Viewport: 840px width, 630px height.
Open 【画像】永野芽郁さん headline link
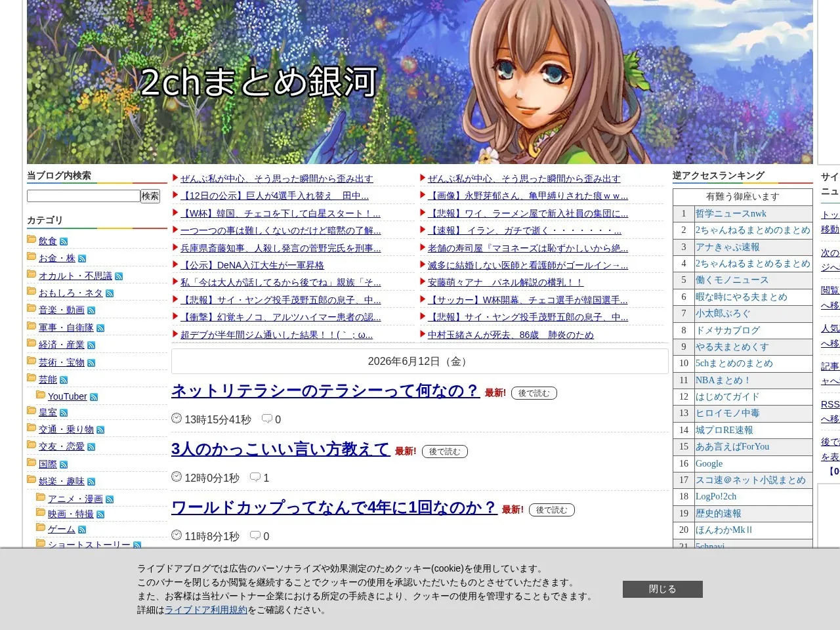tap(528, 196)
